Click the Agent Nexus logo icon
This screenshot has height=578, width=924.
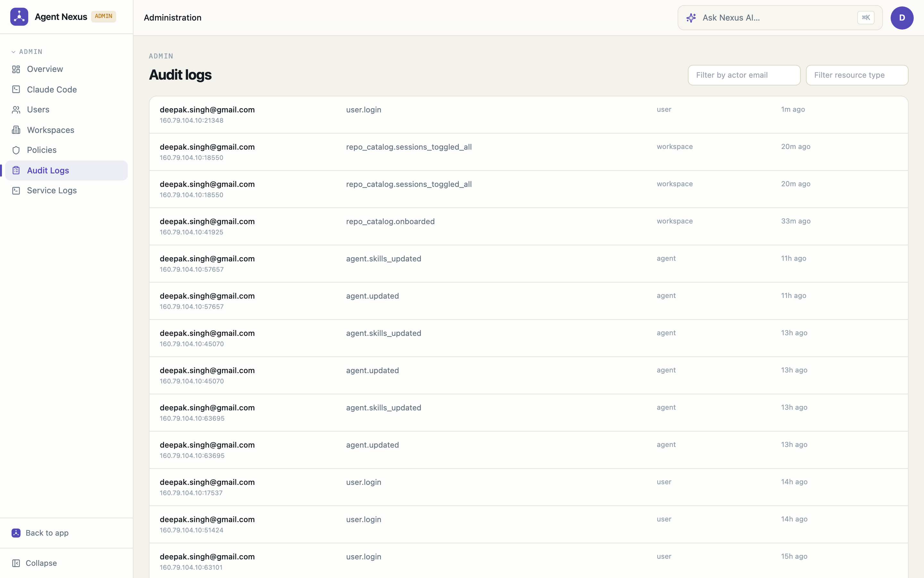point(19,17)
